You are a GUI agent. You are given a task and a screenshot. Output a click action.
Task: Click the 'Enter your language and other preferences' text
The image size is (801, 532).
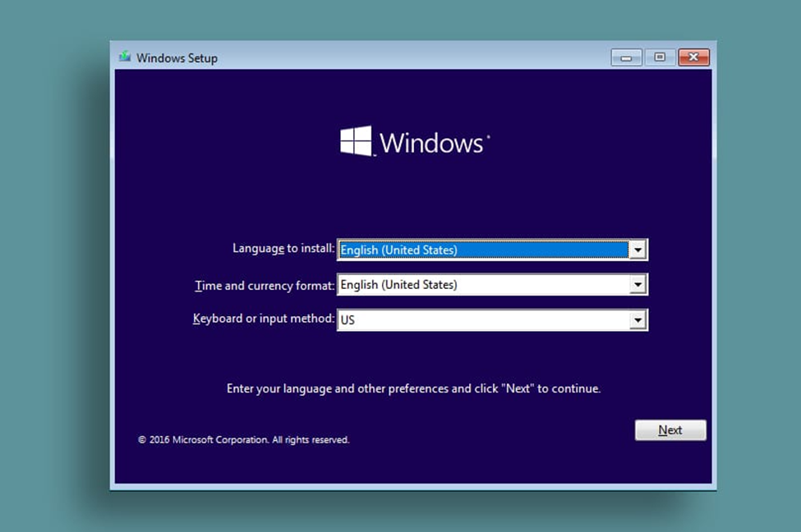(x=413, y=388)
